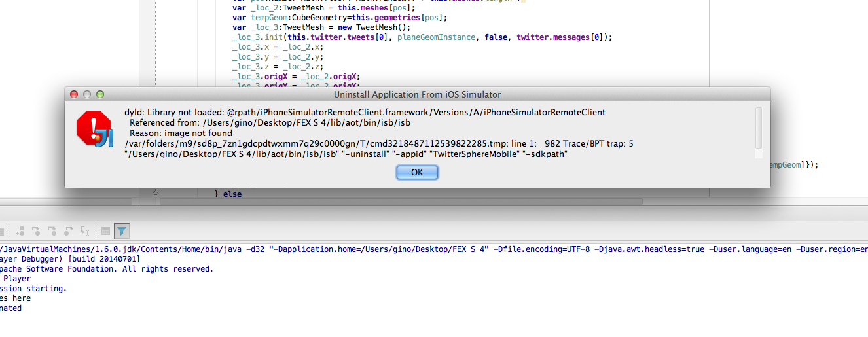Viewport: 868px width, 337px height.
Task: Click the OK button in the dialog
Action: coord(417,172)
